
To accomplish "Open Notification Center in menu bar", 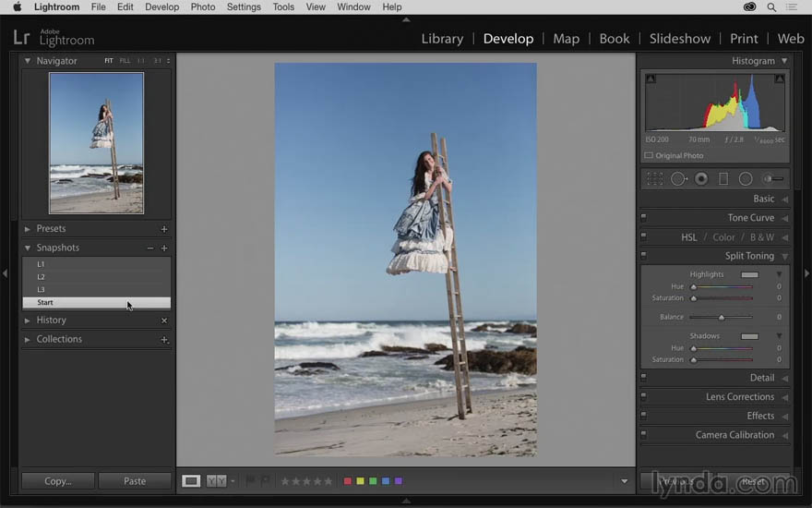I will point(792,7).
